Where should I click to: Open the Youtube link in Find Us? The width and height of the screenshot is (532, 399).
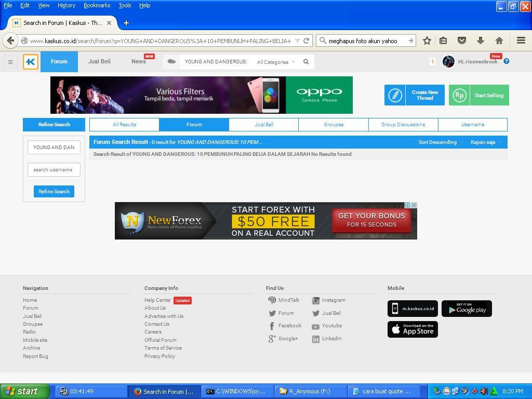(x=327, y=326)
